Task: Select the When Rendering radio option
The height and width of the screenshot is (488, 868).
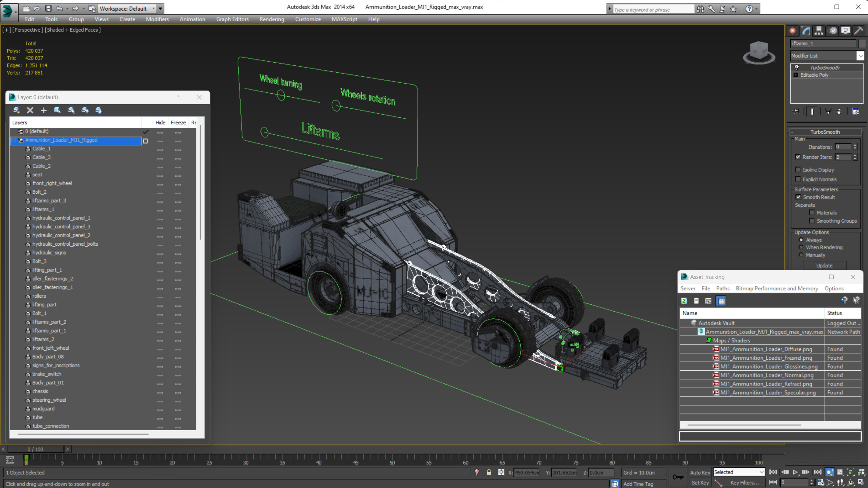Action: click(x=801, y=247)
